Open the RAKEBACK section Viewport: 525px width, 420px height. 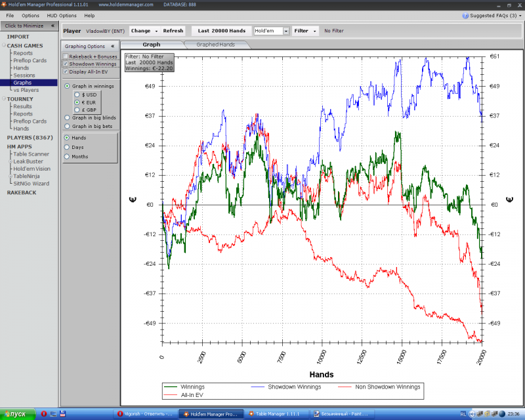pyautogui.click(x=22, y=192)
